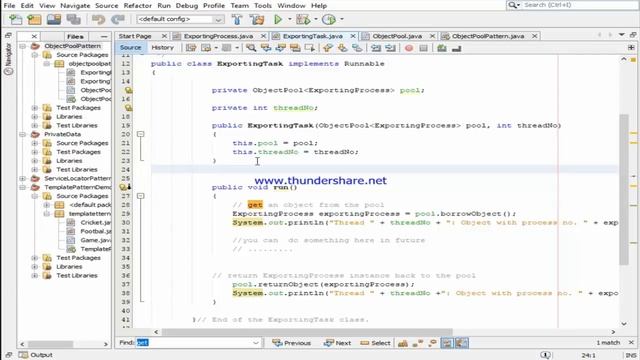Viewport: 640px width, 360px height.
Task: Click the Redo arrow icon
Action: click(118, 19)
